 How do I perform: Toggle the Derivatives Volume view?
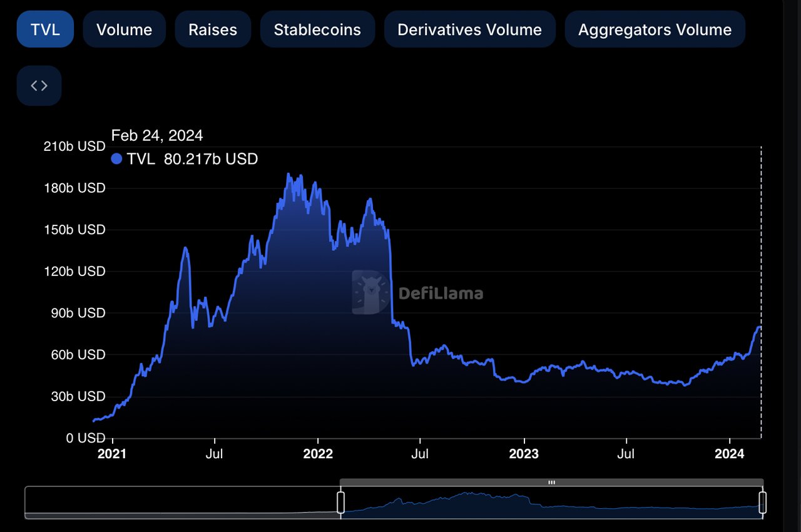click(x=470, y=29)
